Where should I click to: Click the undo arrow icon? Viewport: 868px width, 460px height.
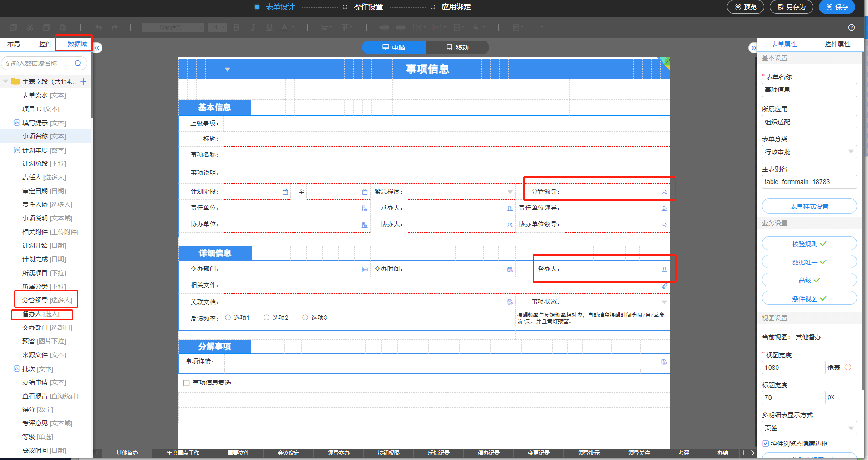click(98, 27)
